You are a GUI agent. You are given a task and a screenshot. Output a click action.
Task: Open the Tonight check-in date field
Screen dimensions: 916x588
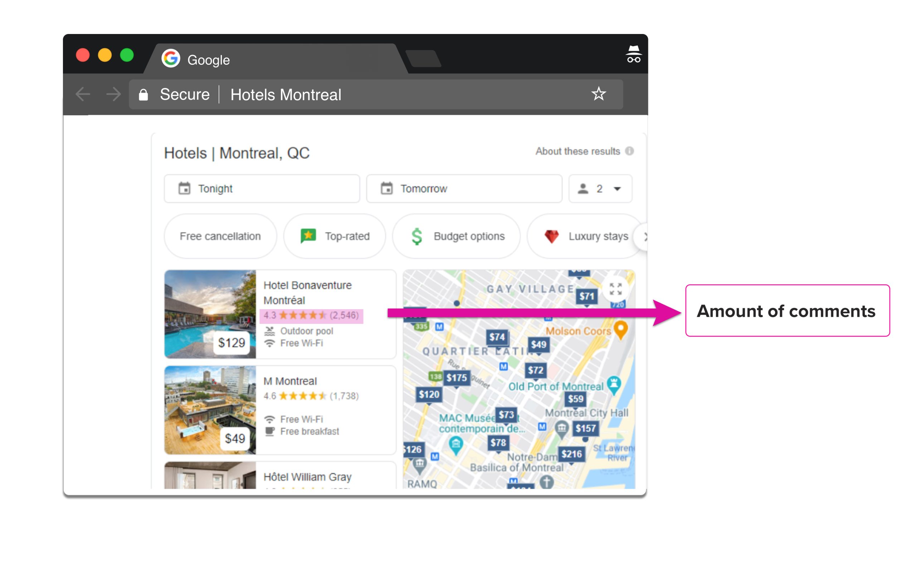pos(262,189)
